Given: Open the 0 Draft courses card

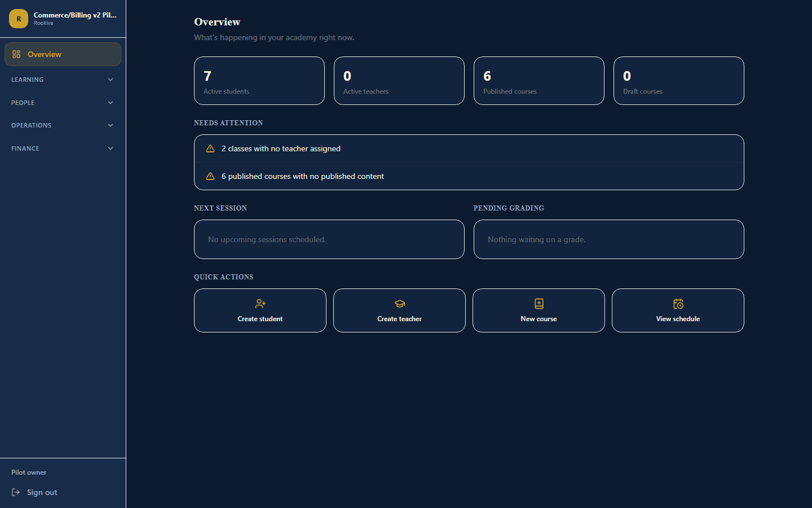Looking at the screenshot, I should point(679,81).
